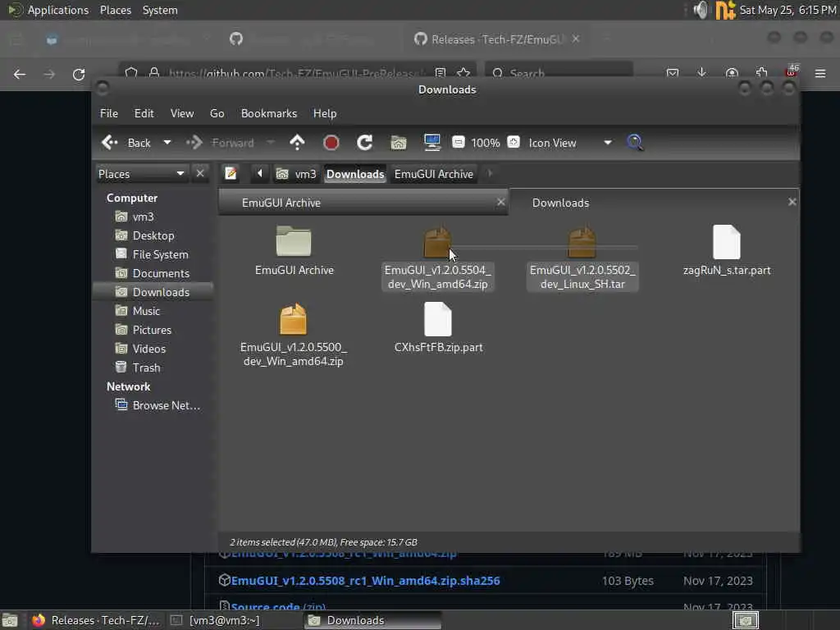This screenshot has height=630, width=840.
Task: Zoom out with the minus icon
Action: click(x=458, y=143)
